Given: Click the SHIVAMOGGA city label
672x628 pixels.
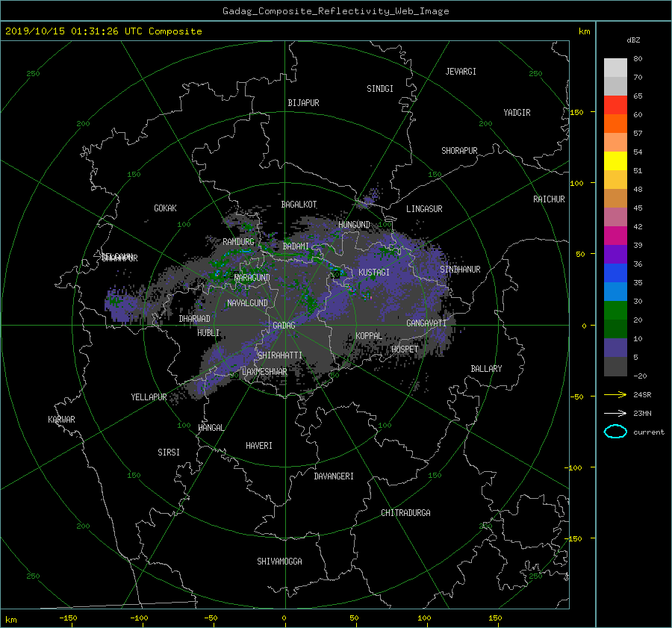Looking at the screenshot, I should click(279, 562).
